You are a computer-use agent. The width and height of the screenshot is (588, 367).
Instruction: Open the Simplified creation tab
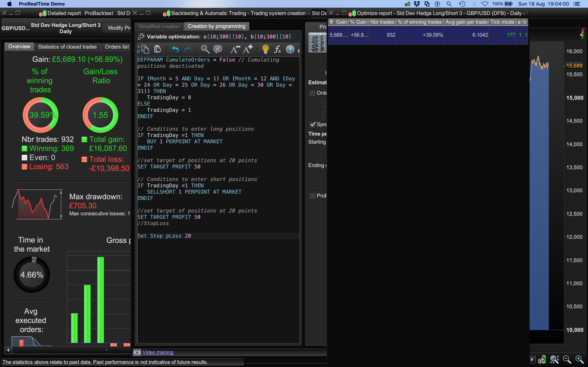159,26
